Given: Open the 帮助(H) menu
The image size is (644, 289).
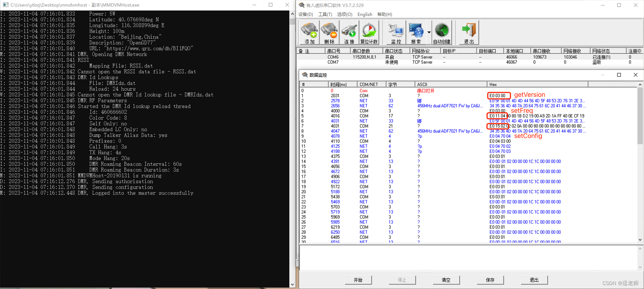Looking at the screenshot, I should click(385, 14).
